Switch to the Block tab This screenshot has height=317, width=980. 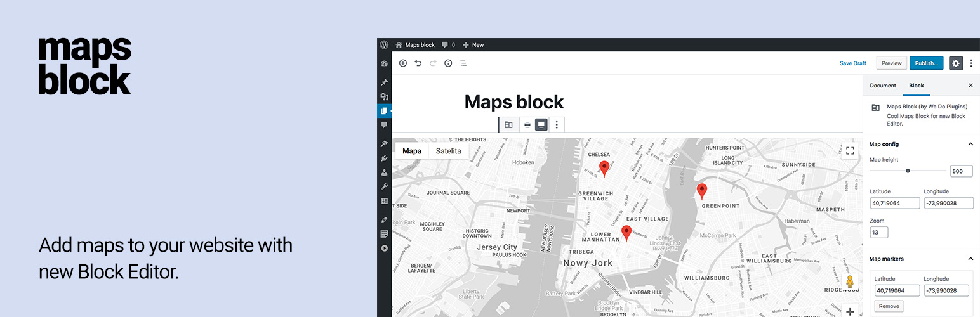point(917,86)
